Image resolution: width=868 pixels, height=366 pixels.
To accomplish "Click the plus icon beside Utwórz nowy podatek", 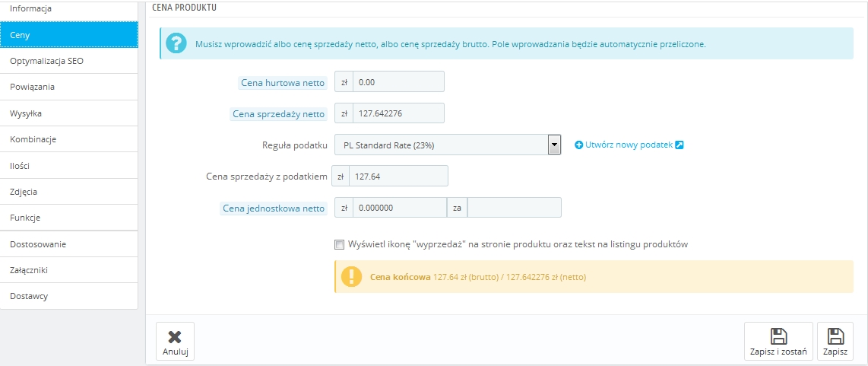I will tap(579, 145).
